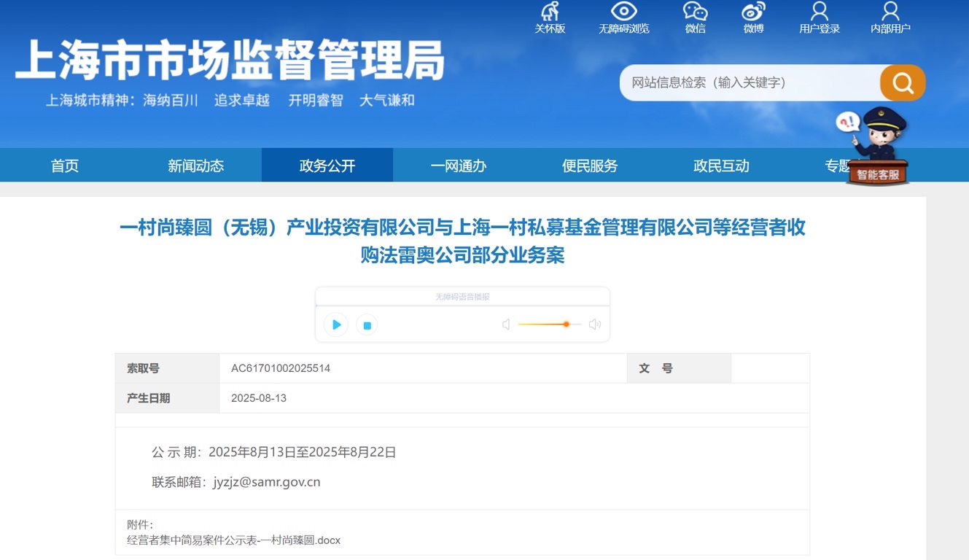Screen dimensions: 969x560
Task: Click the email jyzjz@samr.gov.cn
Action: point(267,482)
